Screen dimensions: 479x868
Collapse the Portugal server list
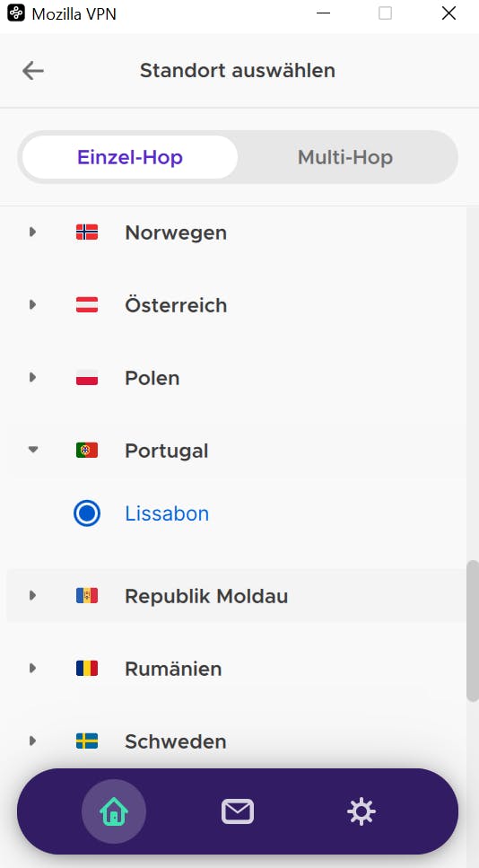32,450
